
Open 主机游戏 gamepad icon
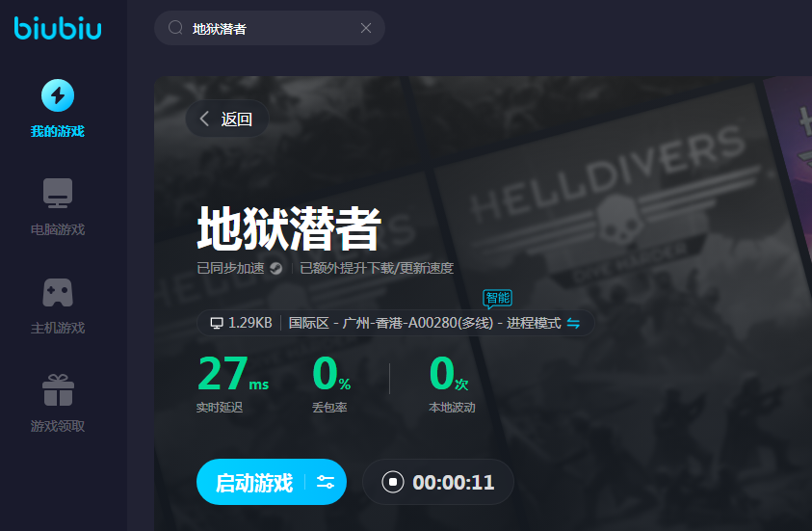[x=58, y=293]
